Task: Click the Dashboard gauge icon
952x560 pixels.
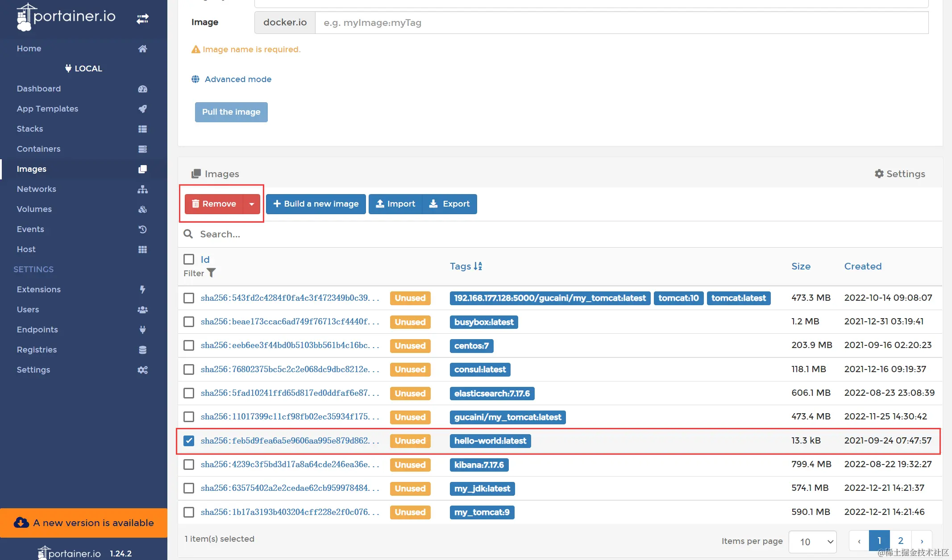Action: (142, 89)
